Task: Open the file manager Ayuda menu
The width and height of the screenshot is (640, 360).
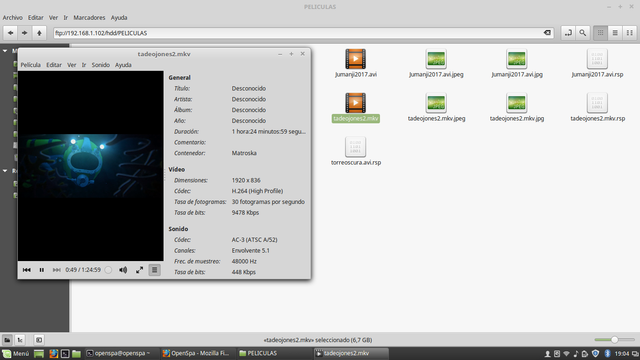Action: click(119, 18)
